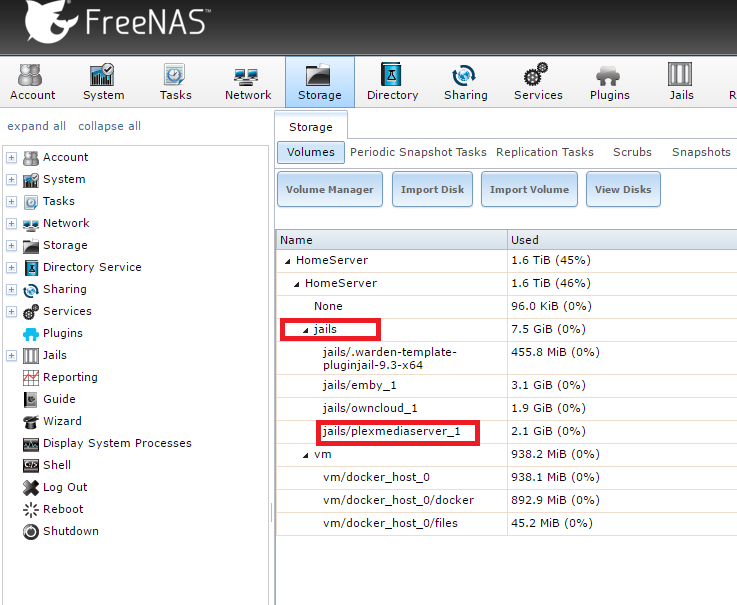The width and height of the screenshot is (737, 605).
Task: Expand Services node in sidebar tree
Action: point(11,312)
